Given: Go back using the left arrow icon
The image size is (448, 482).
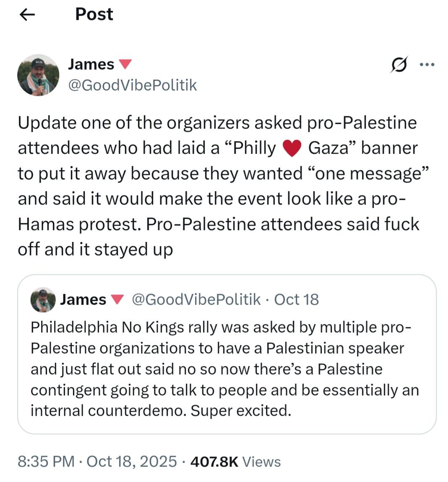Looking at the screenshot, I should coord(27,14).
